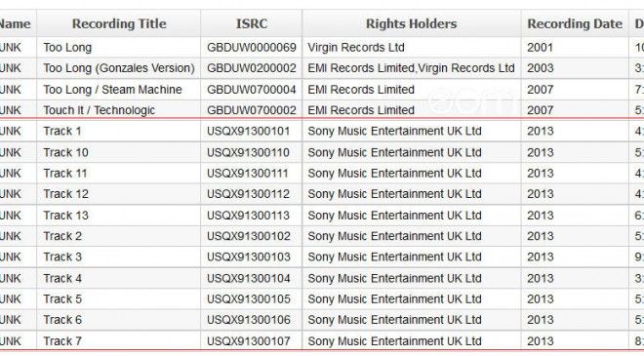The width and height of the screenshot is (644, 356).
Task: Select the Too Long recording row
Action: (322, 48)
